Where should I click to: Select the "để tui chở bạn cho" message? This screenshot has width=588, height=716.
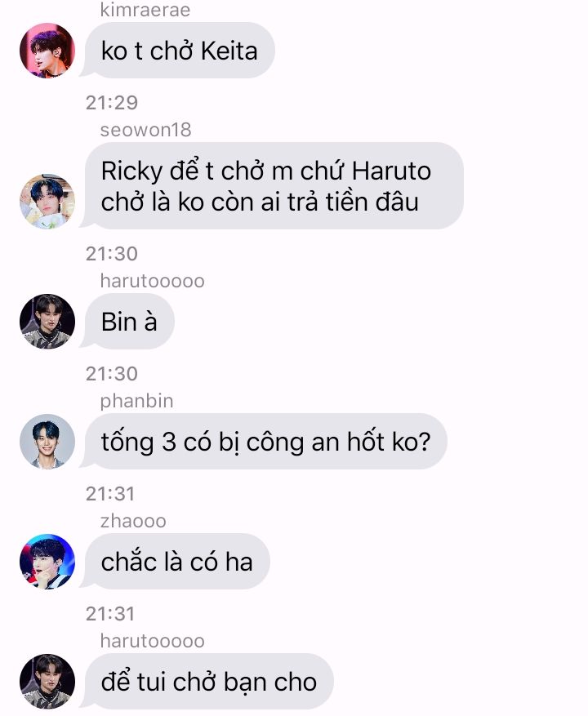[209, 681]
